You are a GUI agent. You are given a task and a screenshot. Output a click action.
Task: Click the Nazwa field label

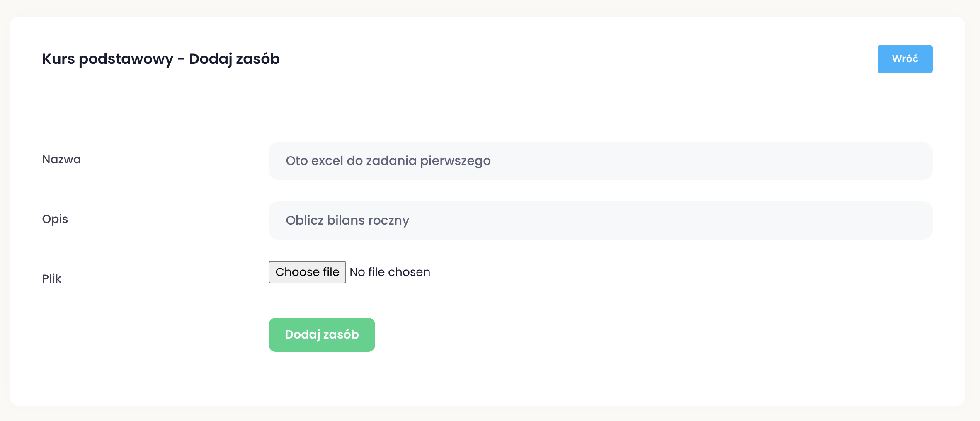pos(61,160)
